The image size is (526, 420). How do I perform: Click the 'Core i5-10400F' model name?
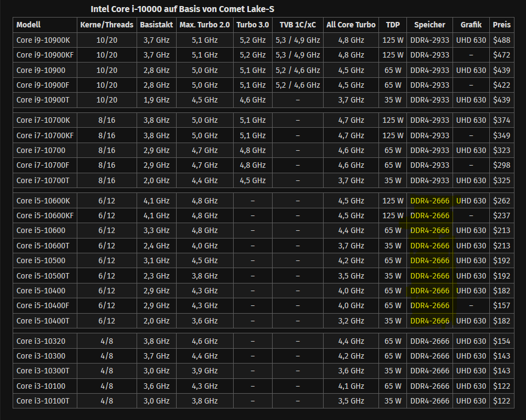43,305
